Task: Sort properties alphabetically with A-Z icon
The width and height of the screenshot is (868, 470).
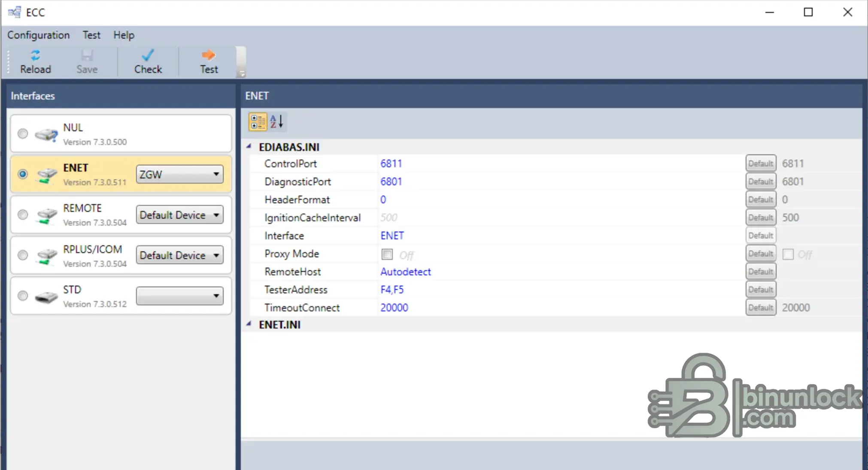Action: [277, 122]
